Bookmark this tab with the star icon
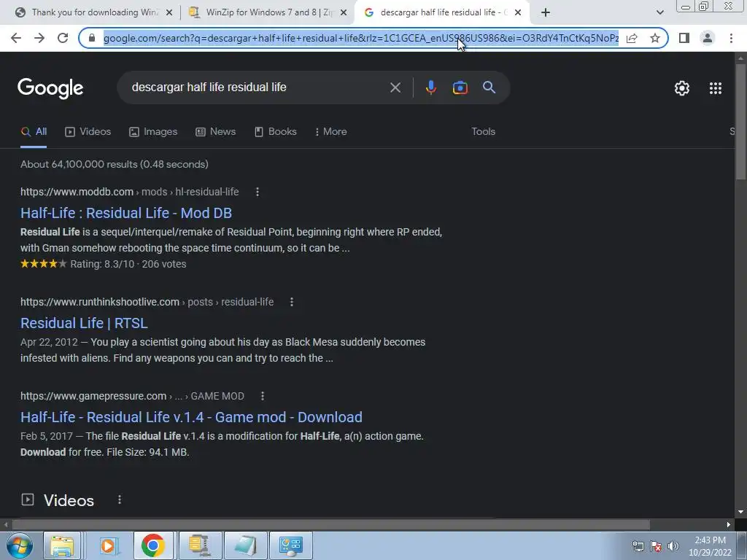The width and height of the screenshot is (747, 560). (655, 38)
